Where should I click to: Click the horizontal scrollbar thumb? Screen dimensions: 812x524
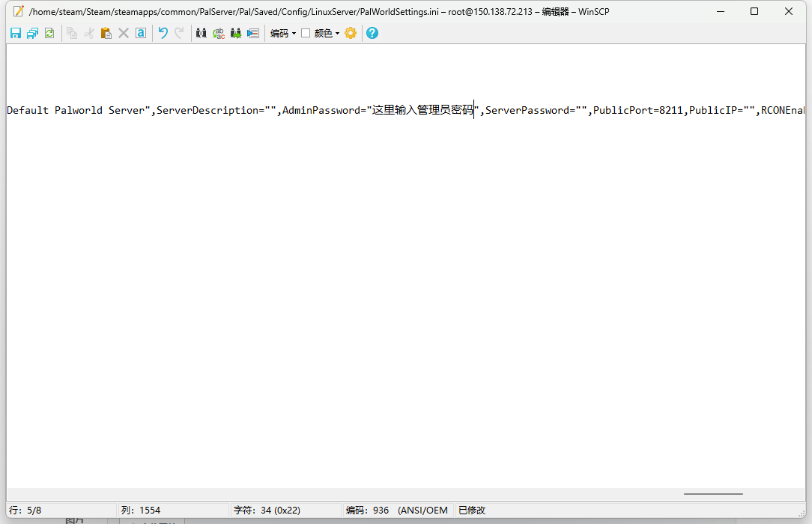[713, 493]
